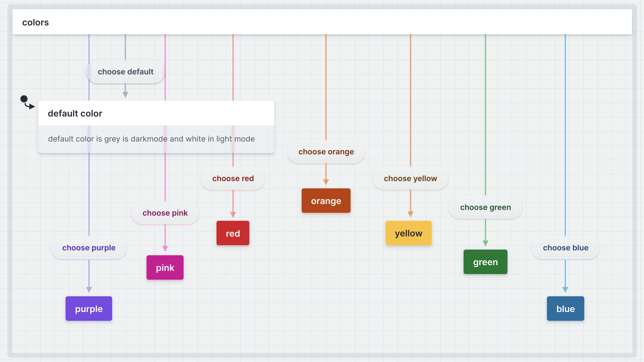Select the pink state node

pyautogui.click(x=165, y=267)
